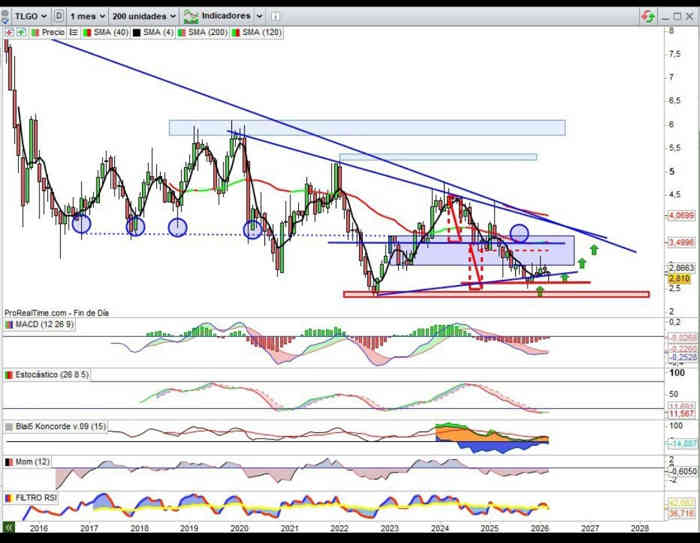
Task: Click the green scroll-left arrows at bottom-left
Action: point(8,526)
